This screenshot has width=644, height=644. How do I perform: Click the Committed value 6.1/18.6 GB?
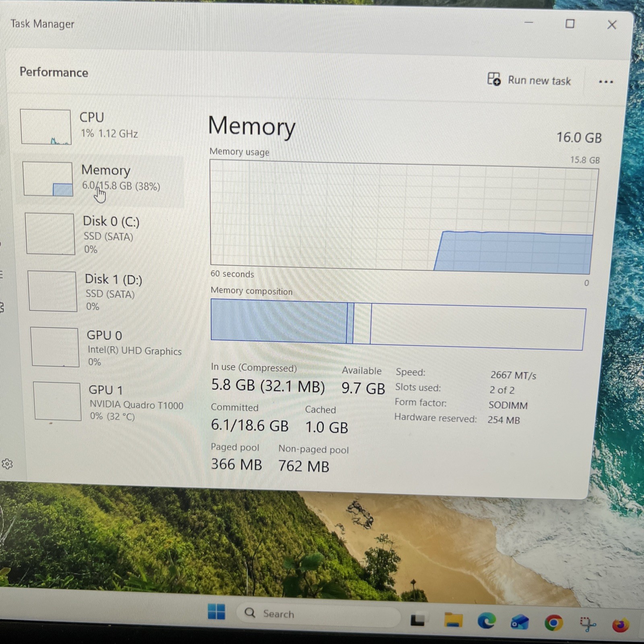point(250,425)
